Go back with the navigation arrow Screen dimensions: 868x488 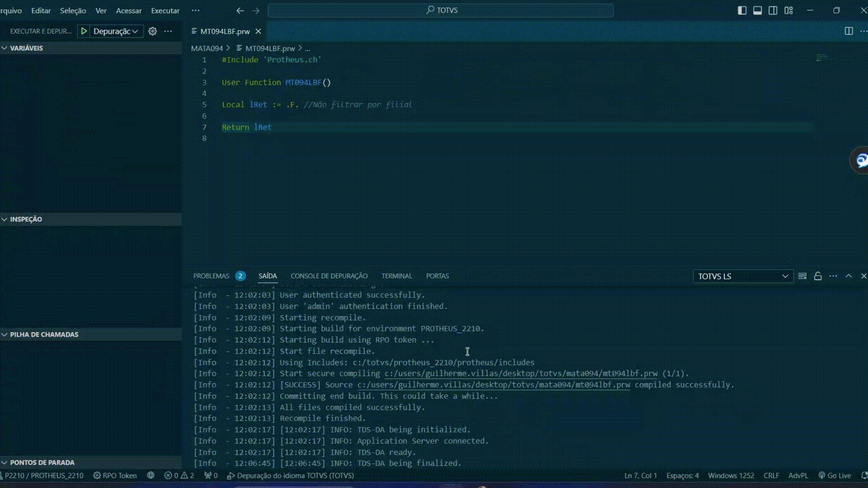coord(240,10)
